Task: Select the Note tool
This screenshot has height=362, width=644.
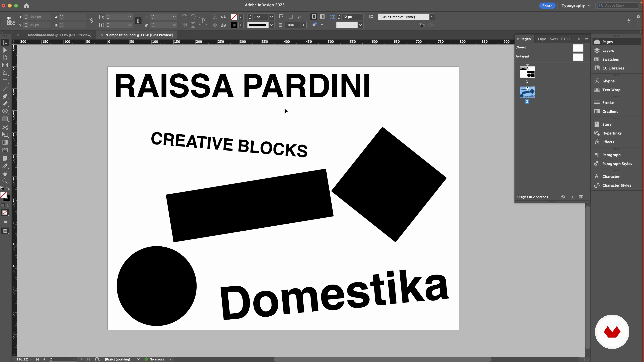Action: 5,158
